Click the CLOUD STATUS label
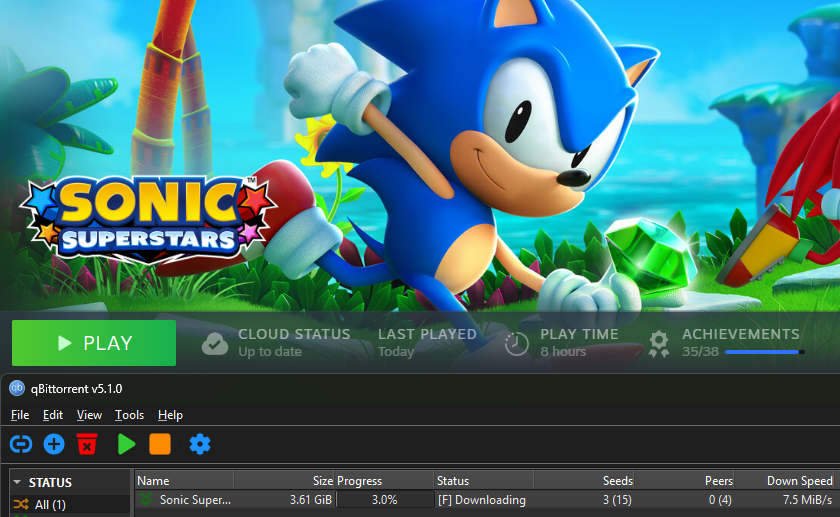 pyautogui.click(x=294, y=334)
